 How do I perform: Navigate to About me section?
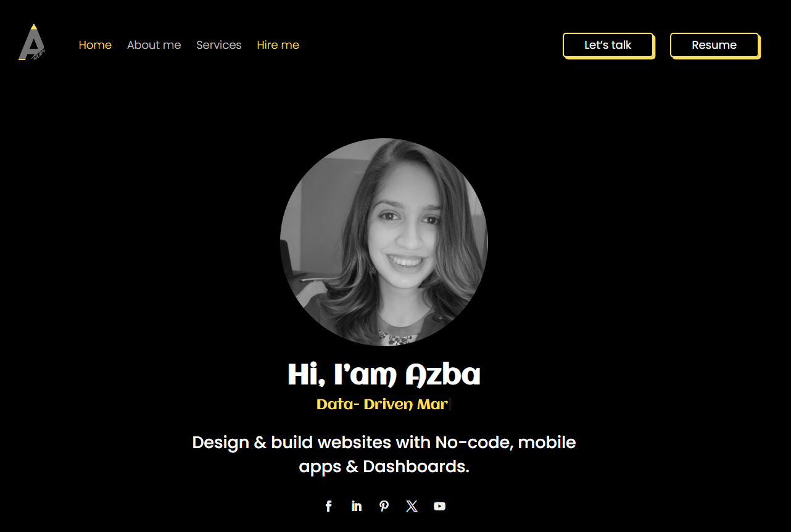[x=154, y=45]
